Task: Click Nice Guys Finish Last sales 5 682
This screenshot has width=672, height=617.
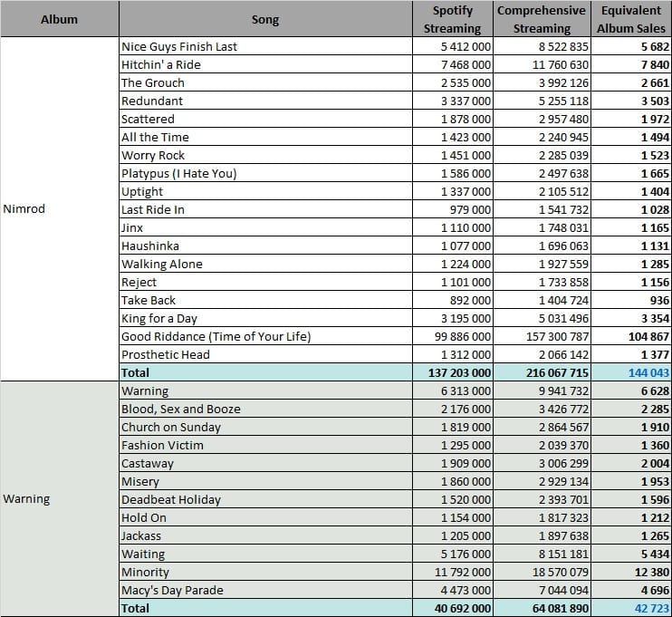Action: coord(631,46)
